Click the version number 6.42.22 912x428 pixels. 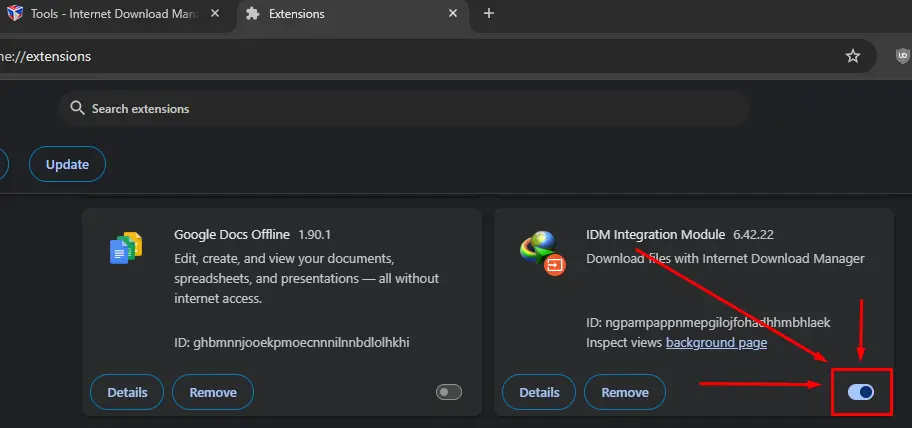(x=753, y=235)
